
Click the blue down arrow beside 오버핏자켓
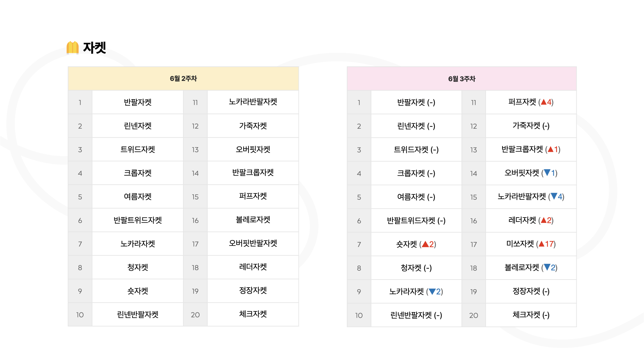click(547, 173)
